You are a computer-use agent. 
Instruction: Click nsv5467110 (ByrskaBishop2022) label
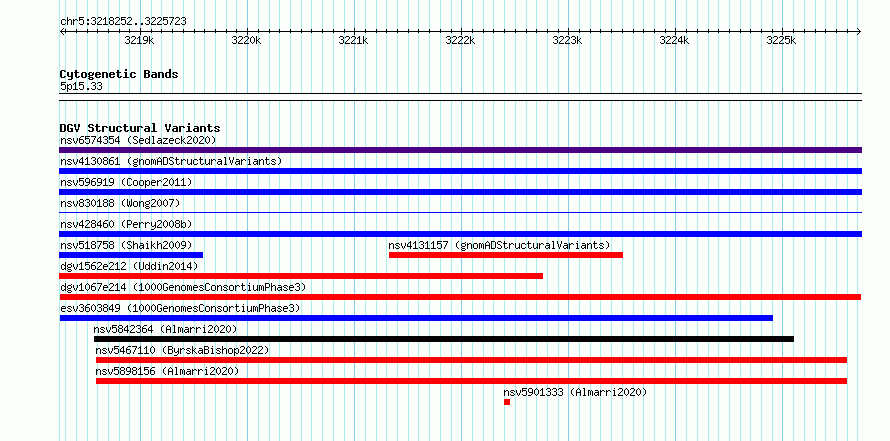pos(182,350)
